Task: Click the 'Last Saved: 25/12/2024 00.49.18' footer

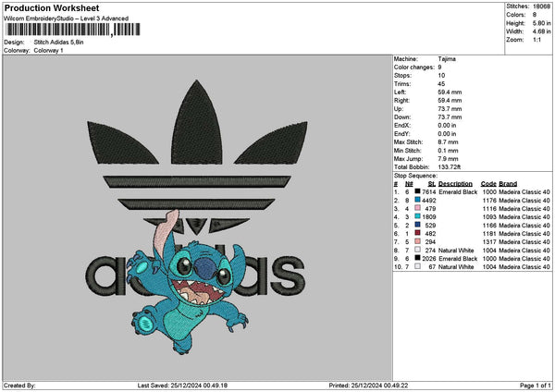Action: (182, 386)
